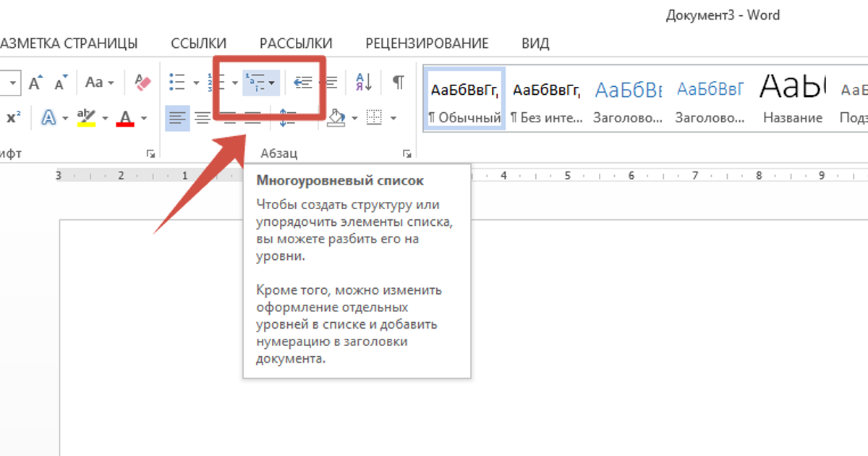Toggle display of paragraph marks (¶)
The height and width of the screenshot is (456, 868).
click(399, 83)
